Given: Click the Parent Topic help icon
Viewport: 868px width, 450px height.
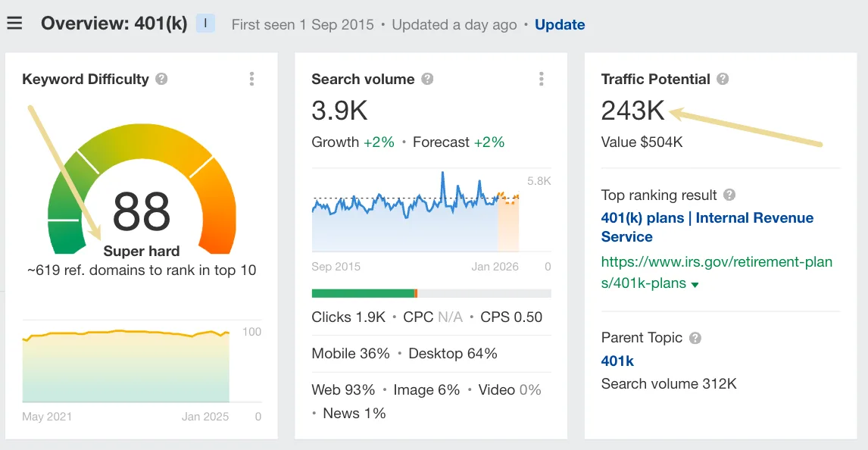Looking at the screenshot, I should point(695,338).
